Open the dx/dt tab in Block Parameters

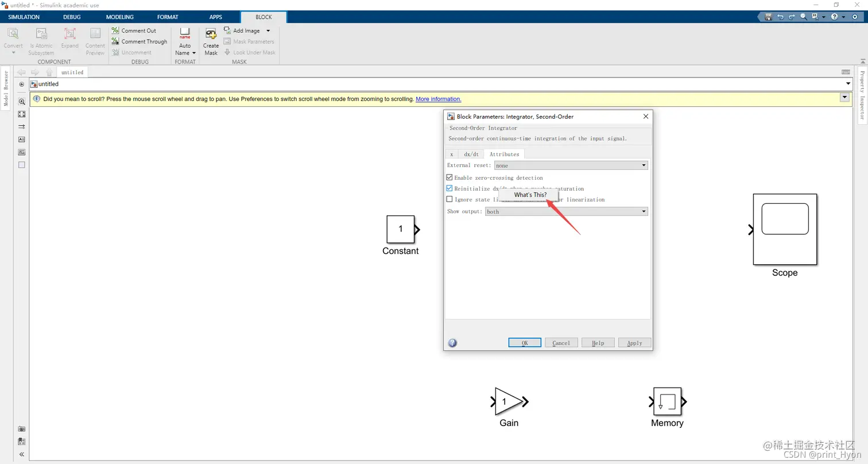coord(471,154)
